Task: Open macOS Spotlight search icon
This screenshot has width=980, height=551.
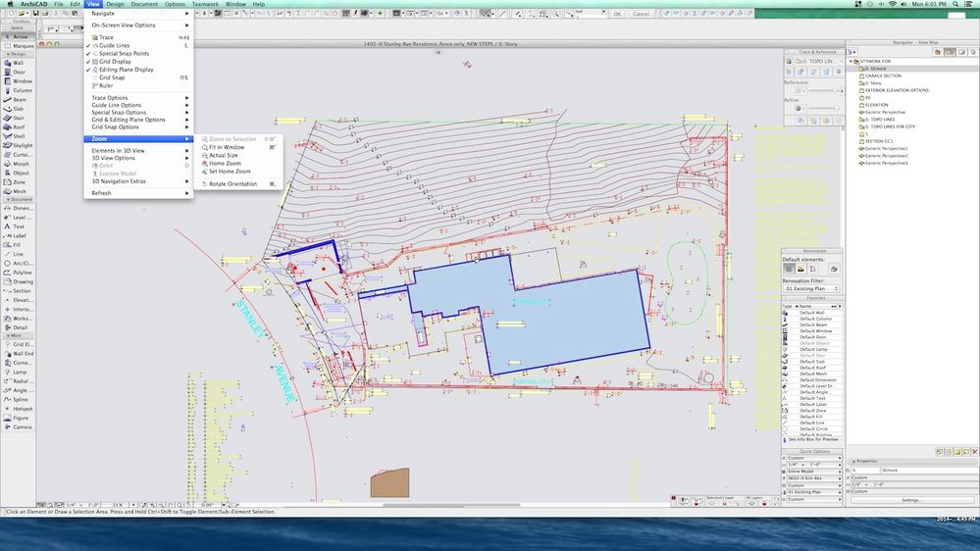Action: pyautogui.click(x=955, y=4)
